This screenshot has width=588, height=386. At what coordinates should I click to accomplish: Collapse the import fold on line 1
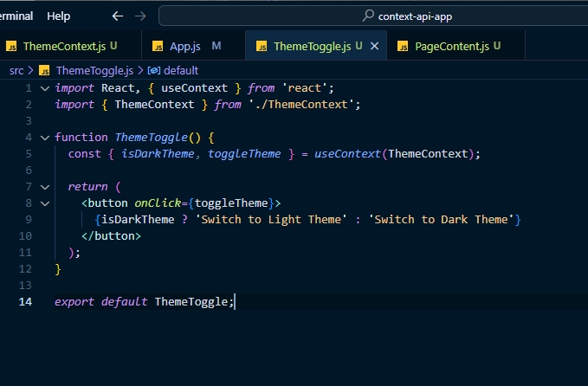(45, 88)
